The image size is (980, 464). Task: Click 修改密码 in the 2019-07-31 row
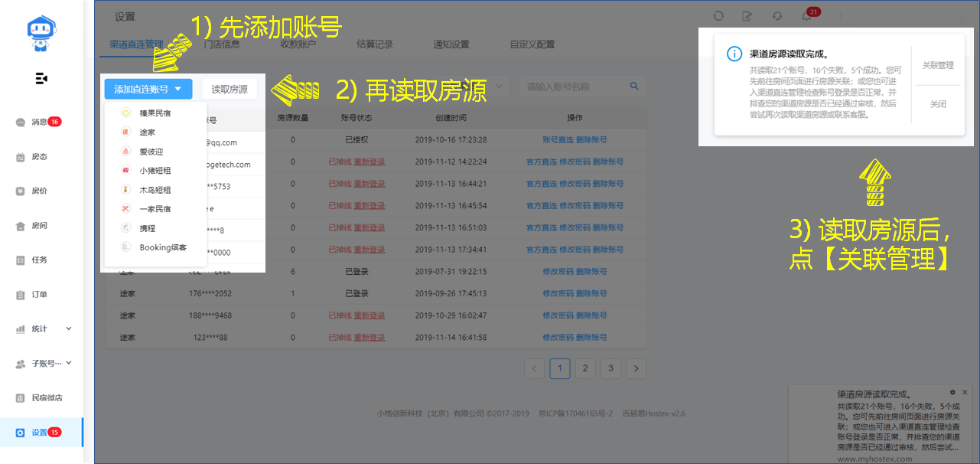[x=558, y=272]
